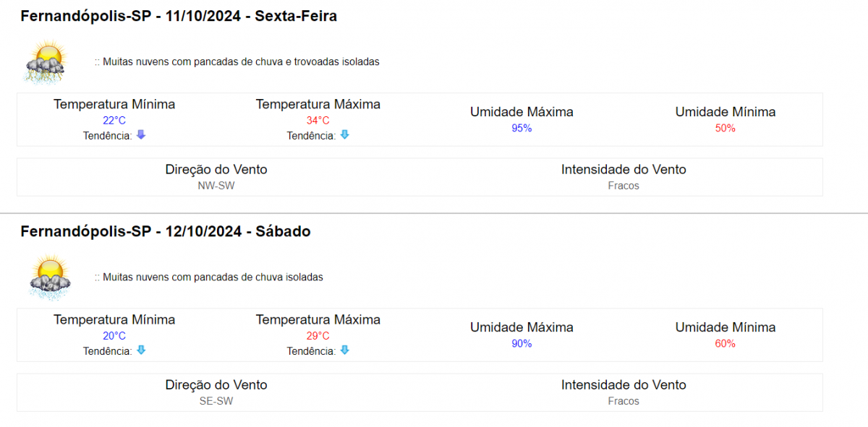Click the rain showers weather icon for 12/10/2024
868x427 pixels.
point(50,277)
